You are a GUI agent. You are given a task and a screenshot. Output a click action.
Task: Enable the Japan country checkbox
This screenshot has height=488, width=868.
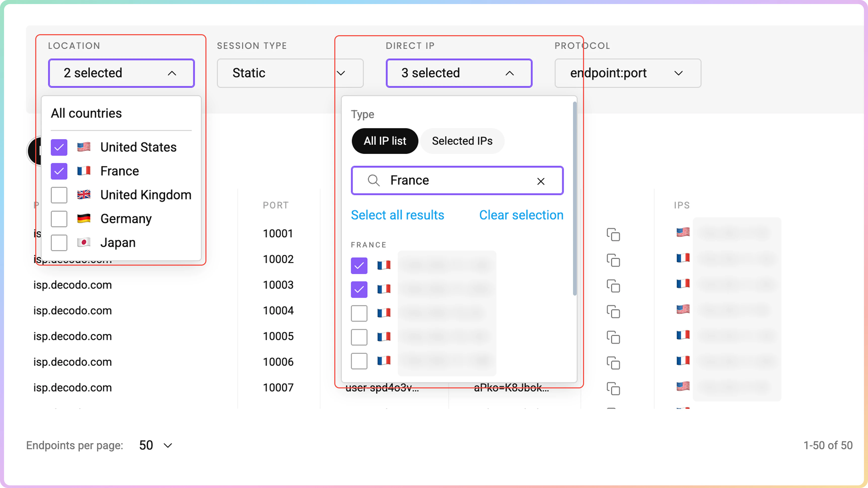[x=59, y=243]
